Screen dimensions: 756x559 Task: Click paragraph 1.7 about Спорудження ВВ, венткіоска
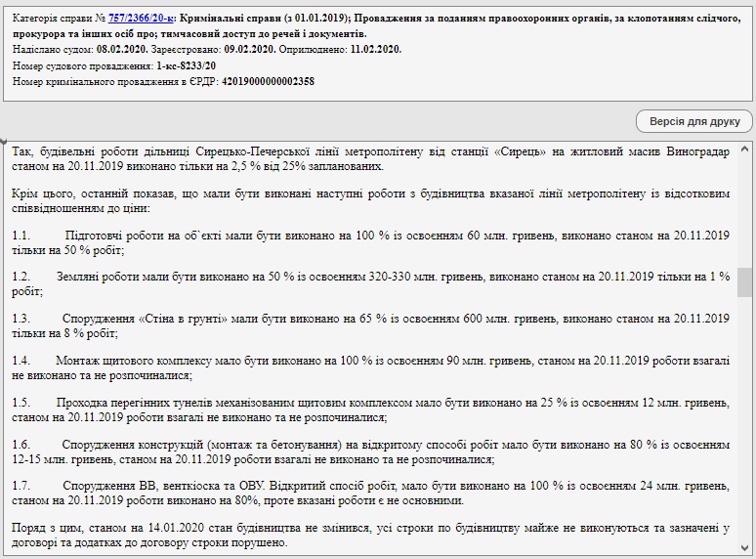(371, 494)
